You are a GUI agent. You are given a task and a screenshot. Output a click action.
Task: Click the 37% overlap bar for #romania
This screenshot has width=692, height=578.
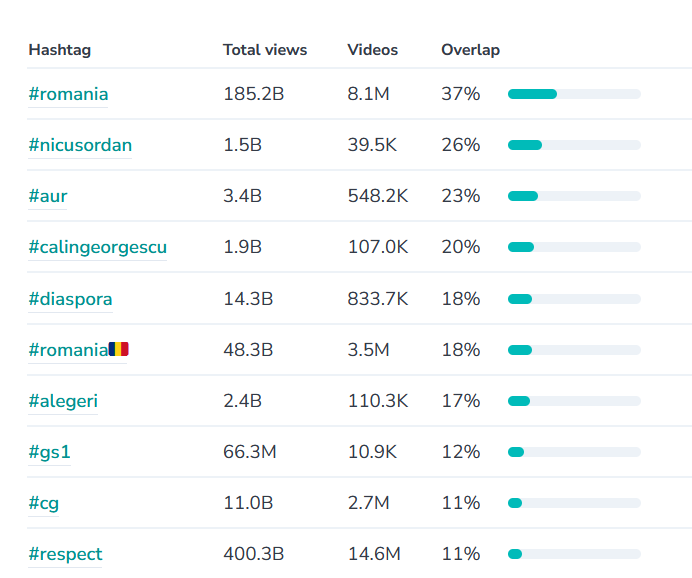point(574,94)
